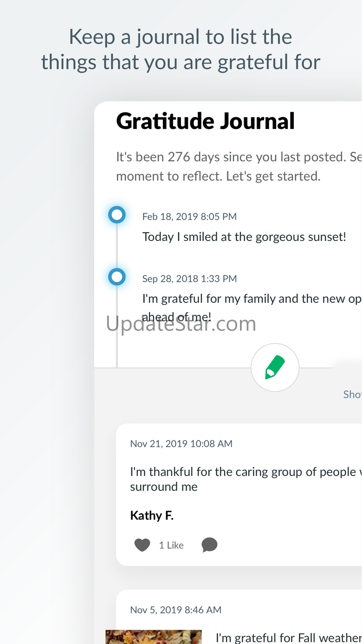Click the Nov 21, 2019 10:08 AM timestamp
362x644 pixels.
click(x=181, y=443)
